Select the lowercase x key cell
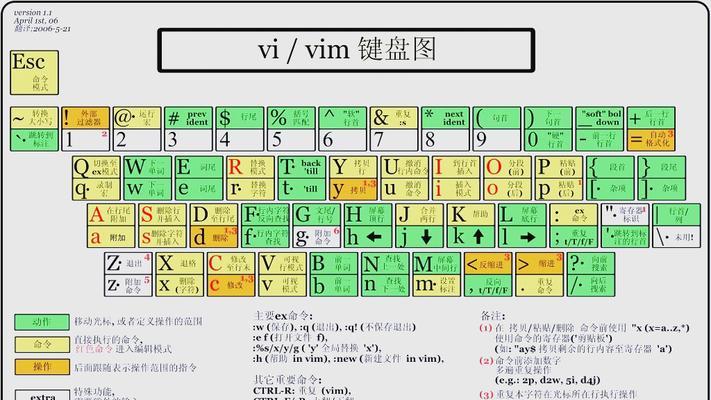 (x=180, y=285)
